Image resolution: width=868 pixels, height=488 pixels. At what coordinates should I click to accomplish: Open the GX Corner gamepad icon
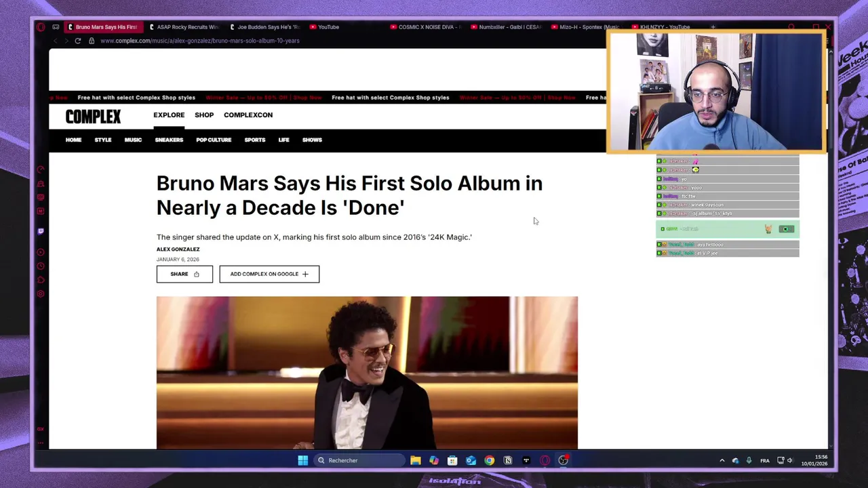pyautogui.click(x=56, y=27)
